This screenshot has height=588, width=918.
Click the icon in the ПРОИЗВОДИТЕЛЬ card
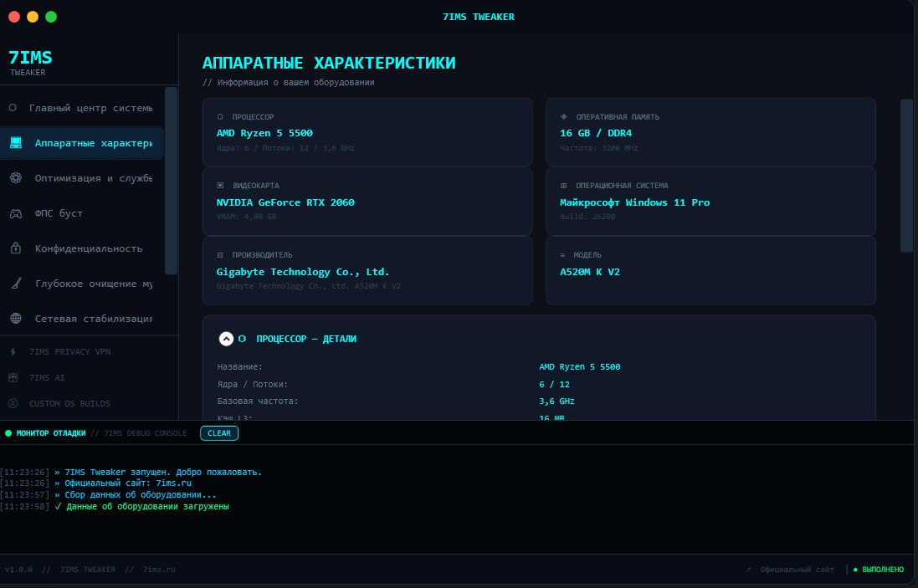(220, 255)
